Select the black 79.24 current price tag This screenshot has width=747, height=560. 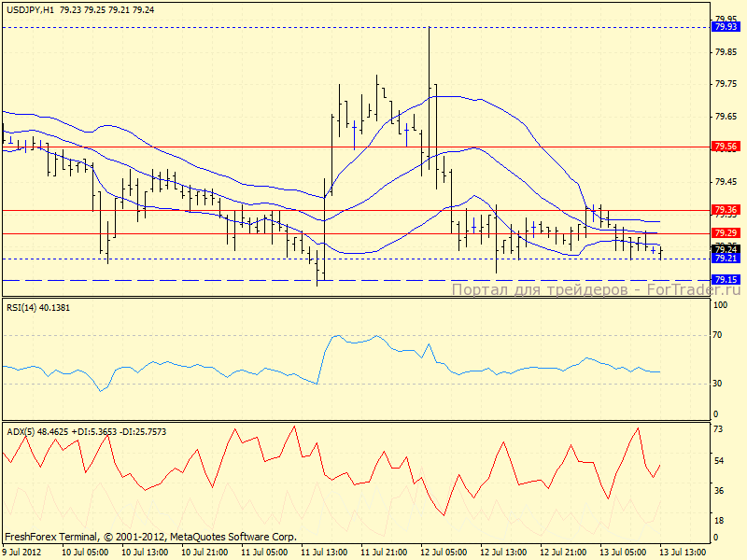pyautogui.click(x=726, y=249)
